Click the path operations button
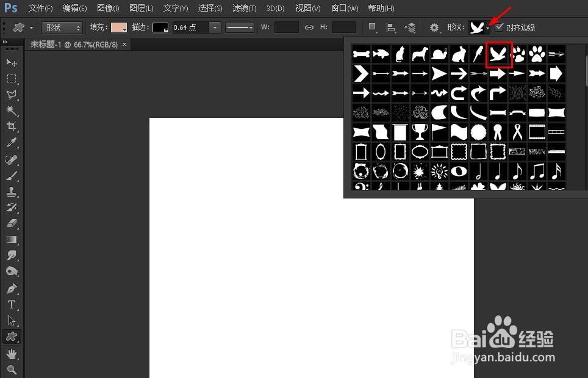 372,27
